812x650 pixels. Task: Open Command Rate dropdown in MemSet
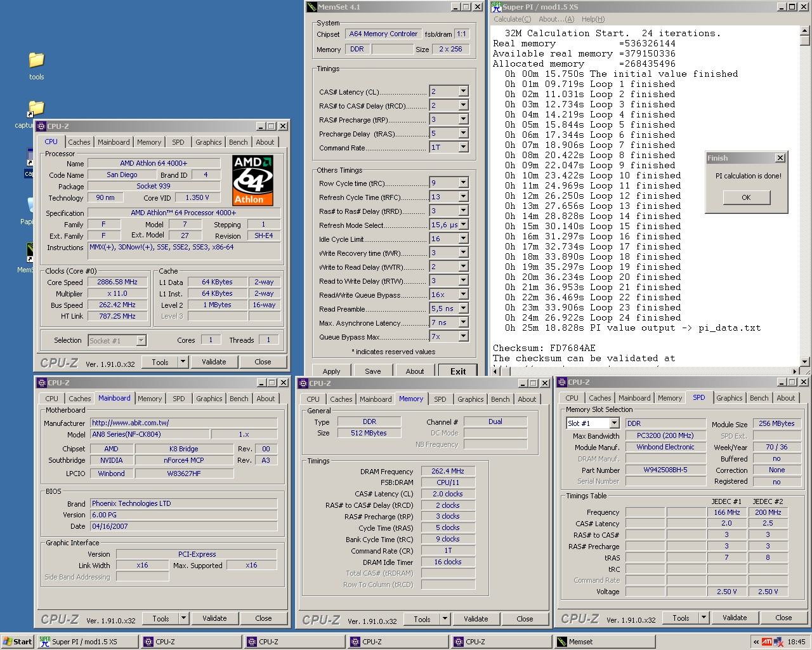click(x=463, y=147)
